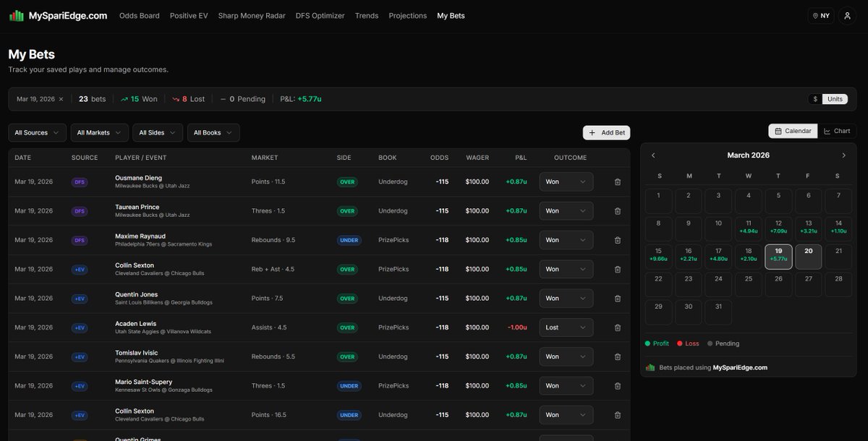Delete the Mario Saint-Supery bet
868x441 pixels.
click(617, 386)
